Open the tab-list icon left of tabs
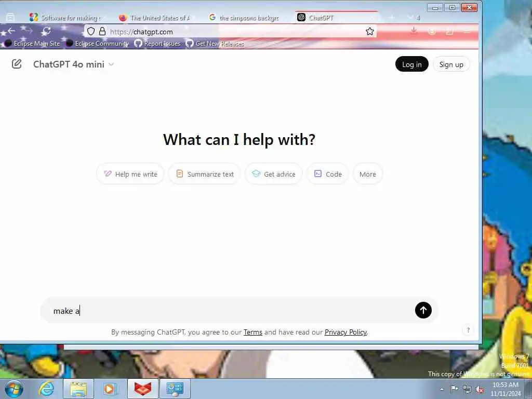Viewport: 532px width, 399px height. click(10, 17)
